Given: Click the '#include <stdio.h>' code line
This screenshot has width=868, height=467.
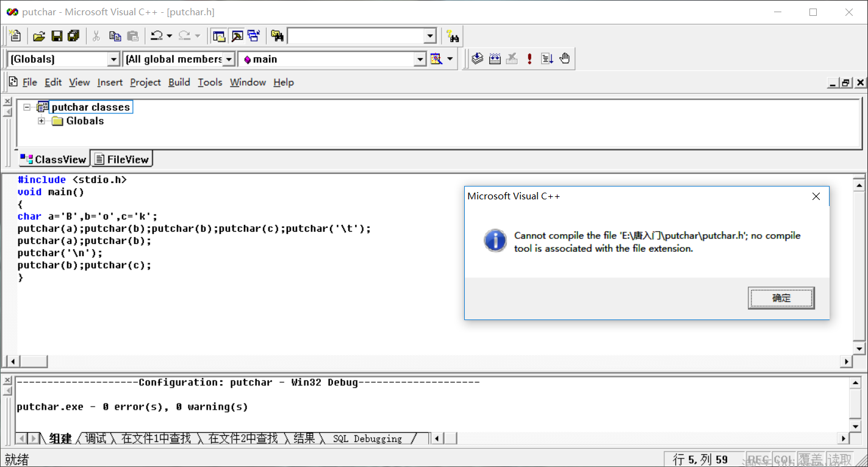Looking at the screenshot, I should (73, 180).
